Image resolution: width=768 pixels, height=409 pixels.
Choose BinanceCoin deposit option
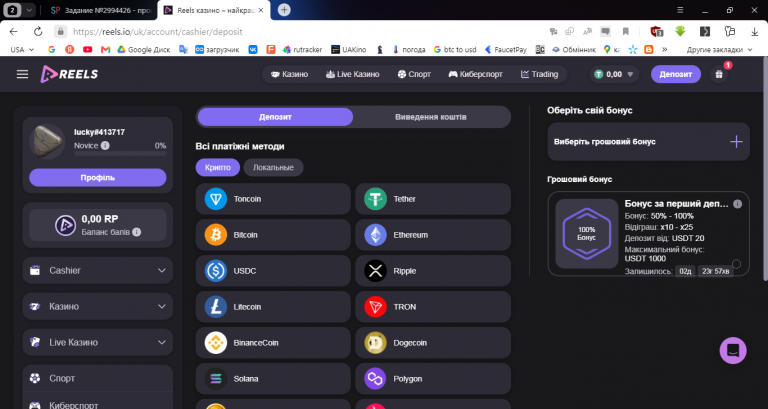[x=273, y=343]
